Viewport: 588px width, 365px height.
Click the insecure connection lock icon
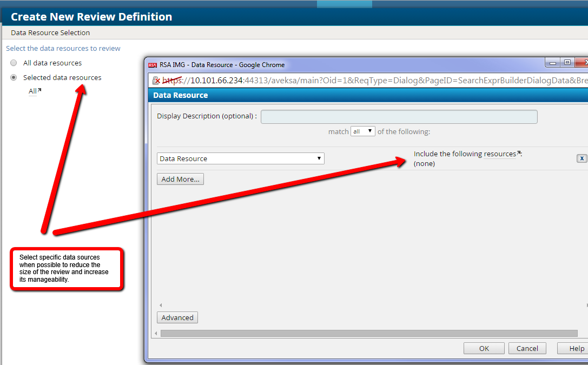(x=156, y=81)
